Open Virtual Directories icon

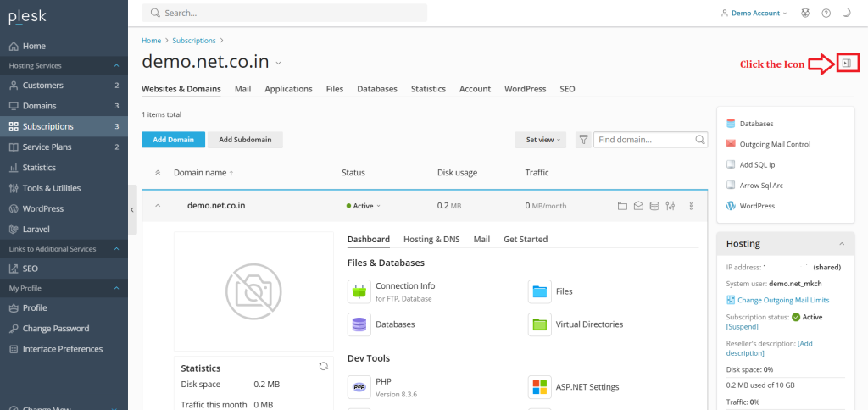pos(540,324)
